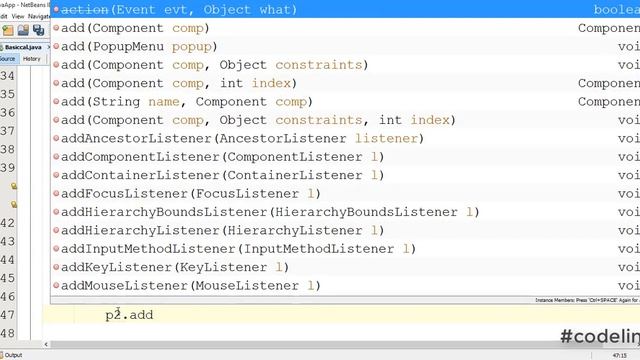Select addHierarchyListener completion entry
Image resolution: width=640 pixels, height=360 pixels.
point(345,230)
